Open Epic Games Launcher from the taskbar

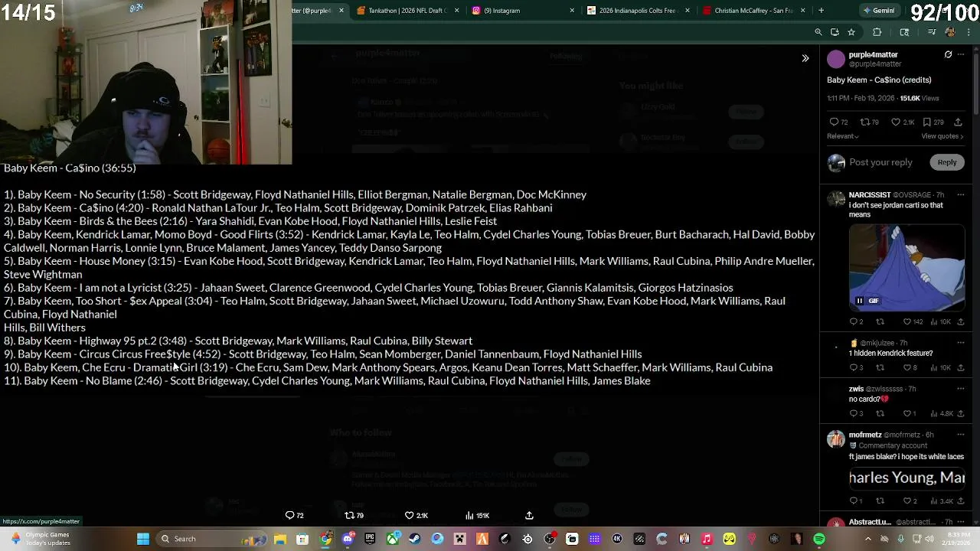click(x=370, y=539)
